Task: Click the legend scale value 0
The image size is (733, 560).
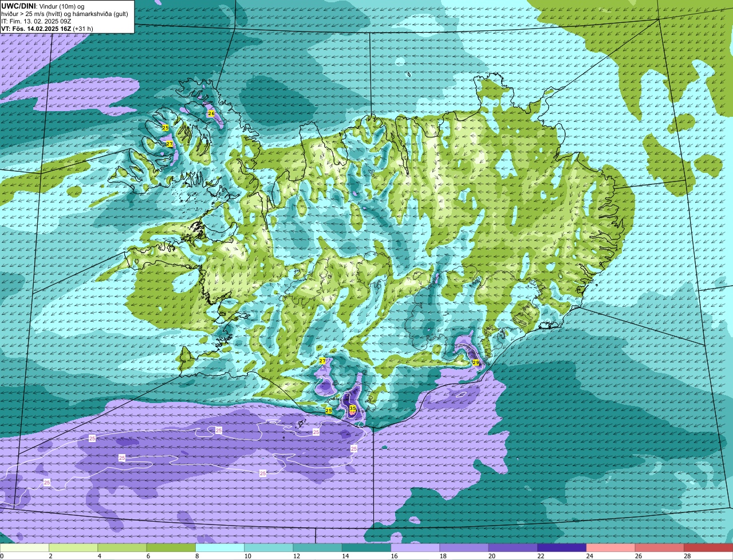Action: (x=2, y=556)
